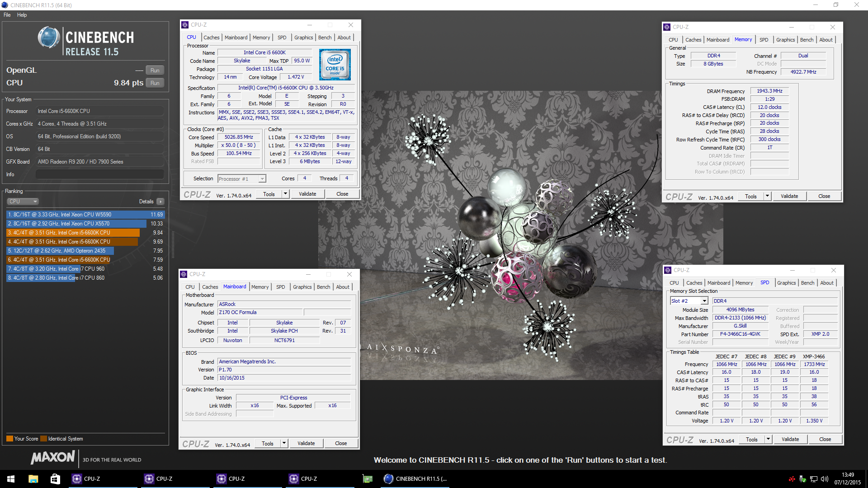Run the CPU benchmark
Image resolution: width=868 pixels, height=488 pixels.
pyautogui.click(x=155, y=83)
